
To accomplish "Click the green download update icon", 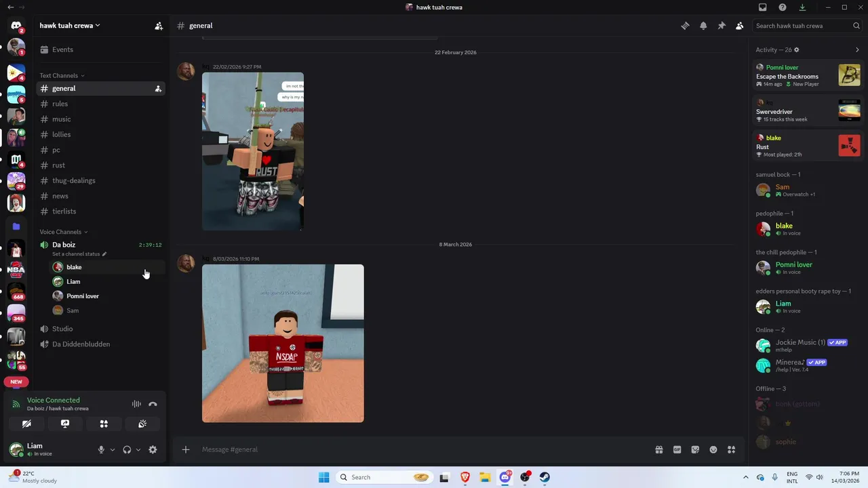I will (x=802, y=7).
